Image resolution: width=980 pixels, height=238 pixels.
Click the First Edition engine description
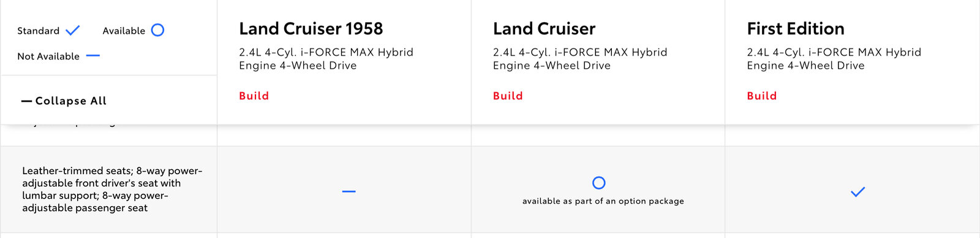834,59
